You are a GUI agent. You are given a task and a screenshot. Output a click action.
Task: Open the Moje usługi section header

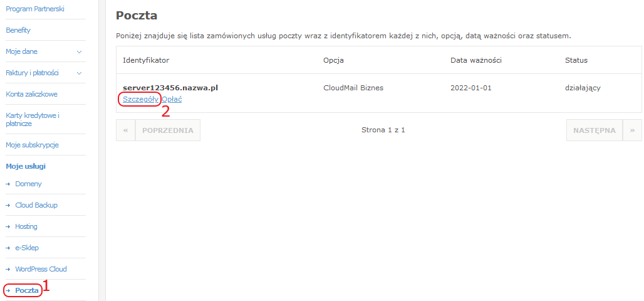tap(26, 166)
